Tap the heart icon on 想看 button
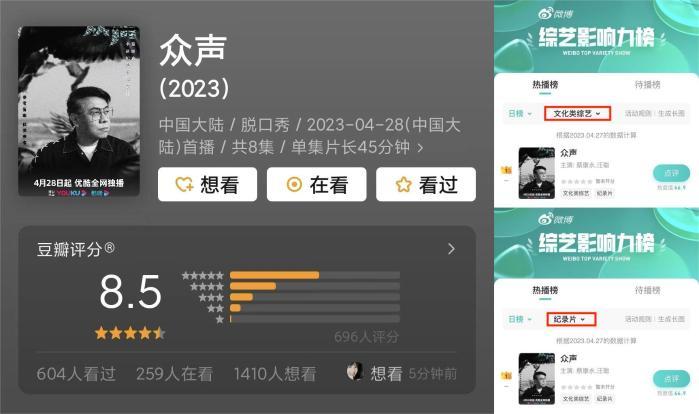 pos(184,184)
